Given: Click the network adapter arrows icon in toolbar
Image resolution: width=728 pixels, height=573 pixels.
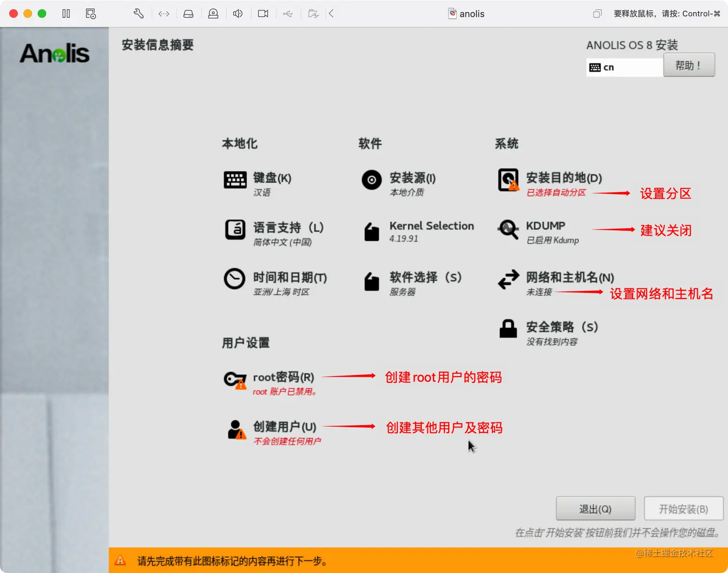Looking at the screenshot, I should pyautogui.click(x=164, y=13).
